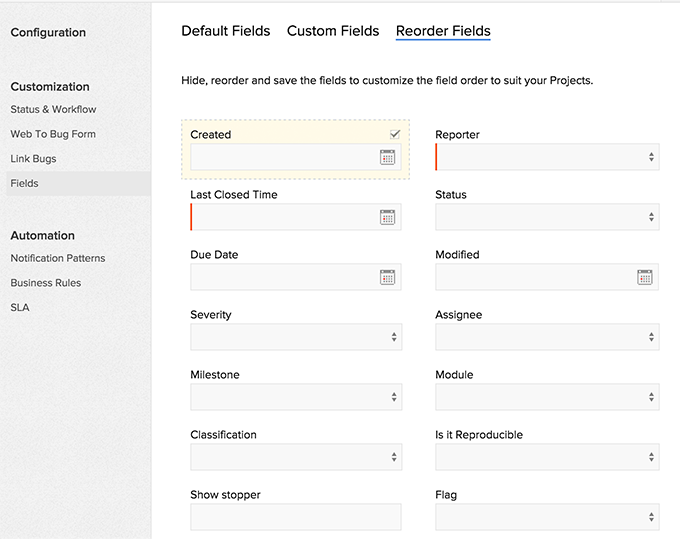Expand the Severity dropdown
The height and width of the screenshot is (539, 680).
(296, 337)
